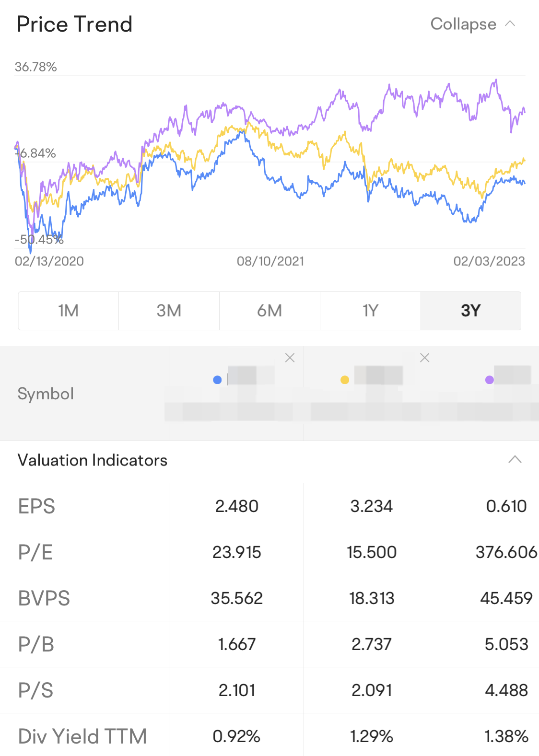This screenshot has width=539, height=756.
Task: Click P/S value 2.101
Action: [x=237, y=690]
